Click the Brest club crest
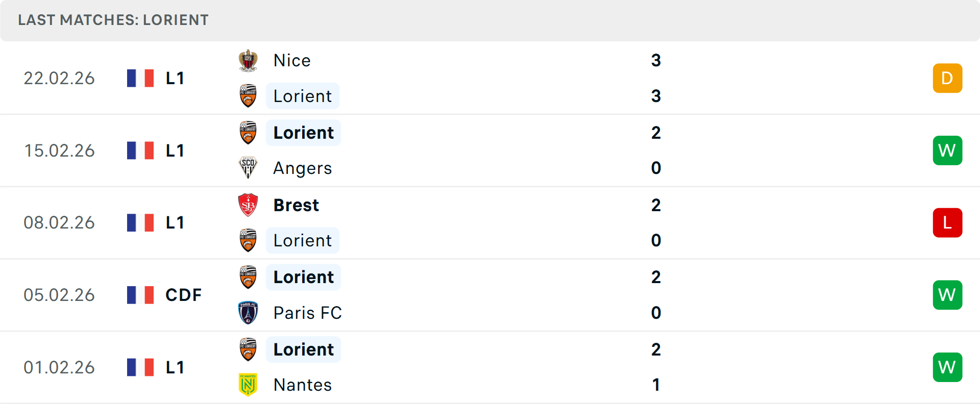Viewport: 980px width, 404px height. [x=248, y=205]
